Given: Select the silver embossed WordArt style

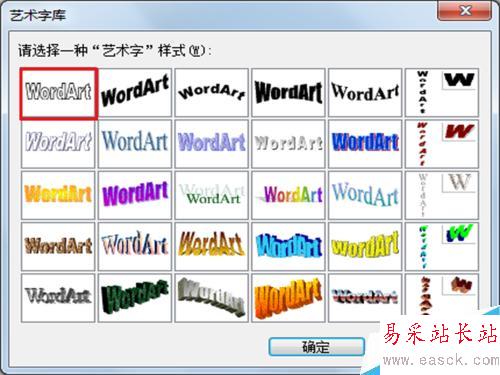Looking at the screenshot, I should [288, 144].
